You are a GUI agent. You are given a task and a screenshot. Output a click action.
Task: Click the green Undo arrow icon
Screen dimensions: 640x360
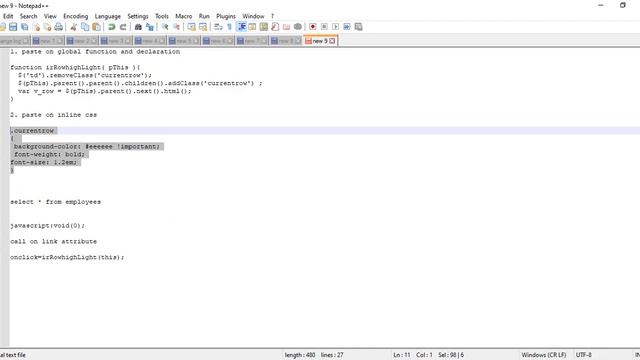click(111, 27)
